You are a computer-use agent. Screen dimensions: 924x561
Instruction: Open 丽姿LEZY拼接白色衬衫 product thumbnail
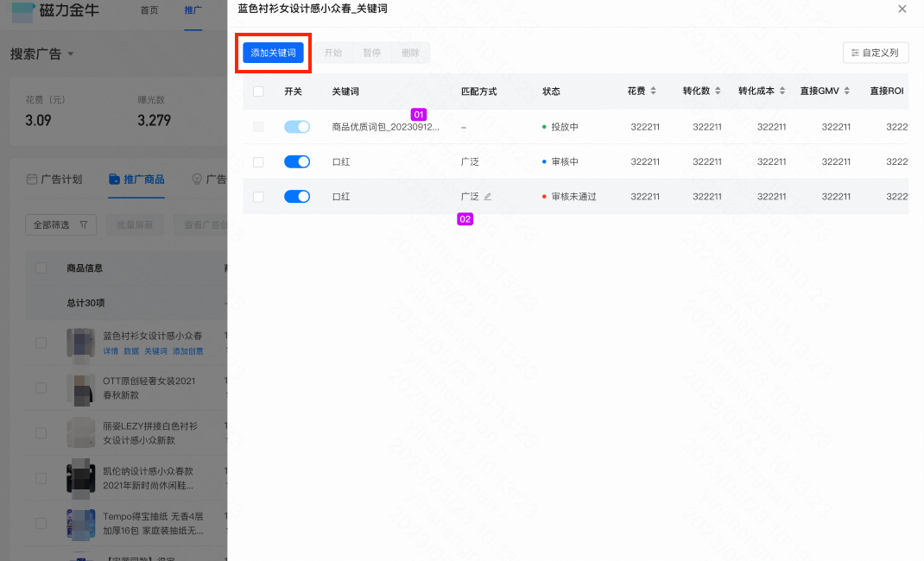pos(80,433)
